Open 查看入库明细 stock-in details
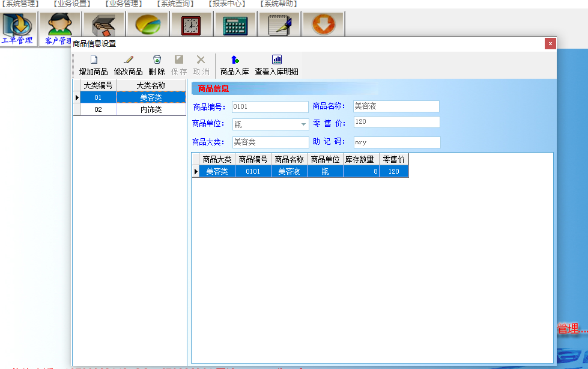This screenshot has height=369, width=588. click(277, 66)
